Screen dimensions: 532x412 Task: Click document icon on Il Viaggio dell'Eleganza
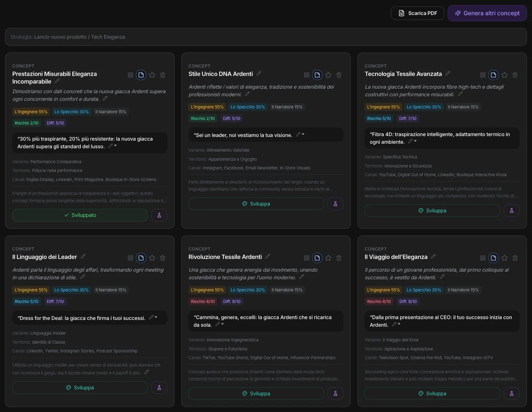tap(493, 258)
